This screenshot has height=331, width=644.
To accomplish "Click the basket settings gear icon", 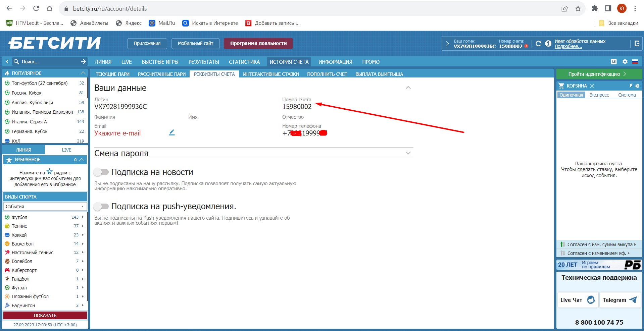I will click(x=637, y=86).
